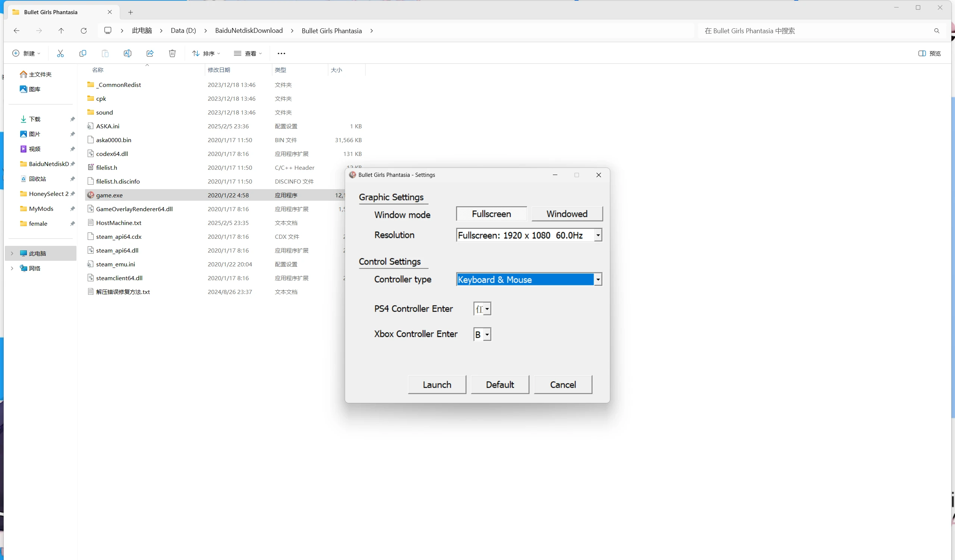Click the Copy icon in Explorer toolbar
This screenshot has width=955, height=560.
(82, 53)
